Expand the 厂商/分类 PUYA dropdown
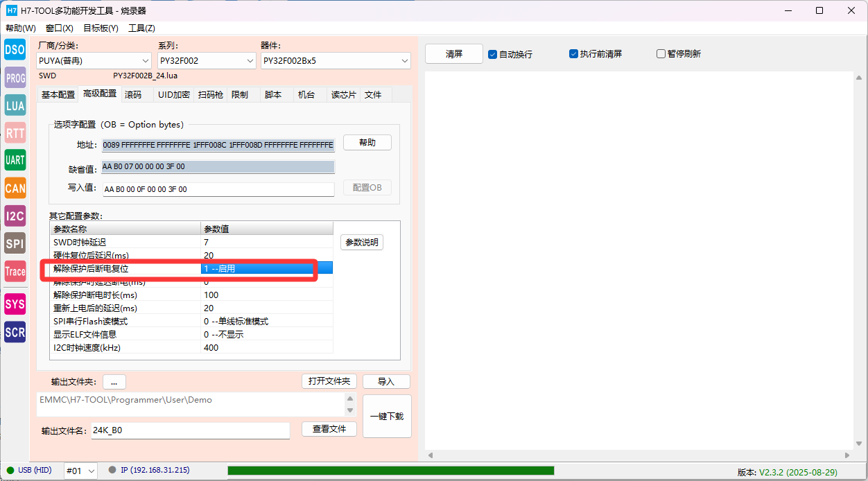This screenshot has height=481, width=868. click(94, 61)
